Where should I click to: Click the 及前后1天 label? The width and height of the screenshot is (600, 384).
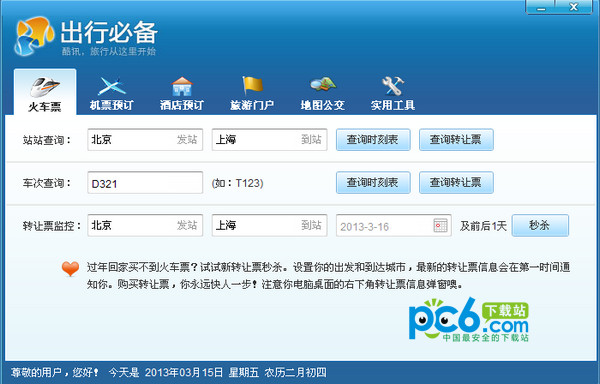click(483, 226)
